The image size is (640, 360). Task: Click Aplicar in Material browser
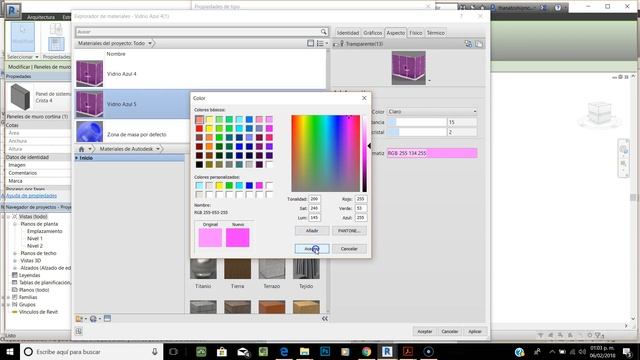pos(475,331)
